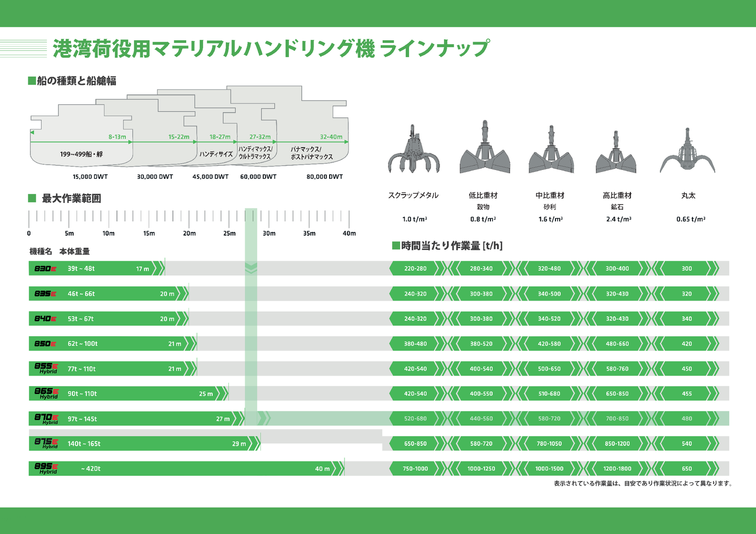This screenshot has width=756, height=534.
Task: Click the medium-density gravel bucket image
Action: [551, 151]
